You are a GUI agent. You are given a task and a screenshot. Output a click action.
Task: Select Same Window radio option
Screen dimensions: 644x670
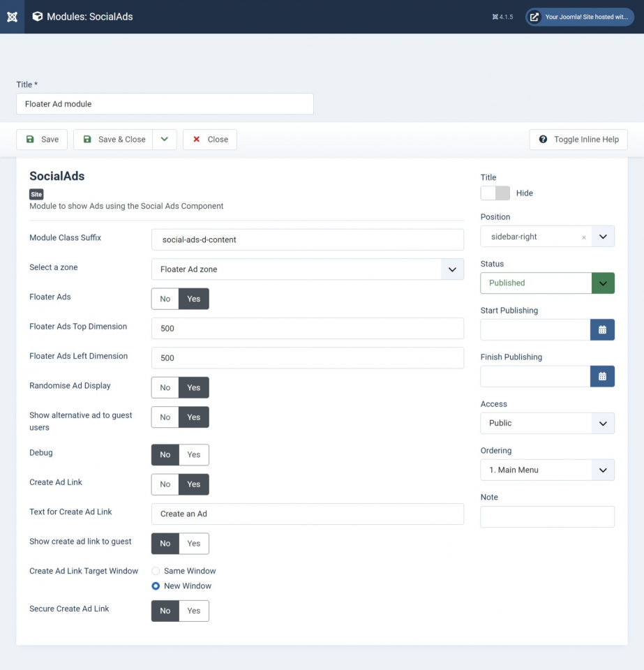[x=156, y=571]
